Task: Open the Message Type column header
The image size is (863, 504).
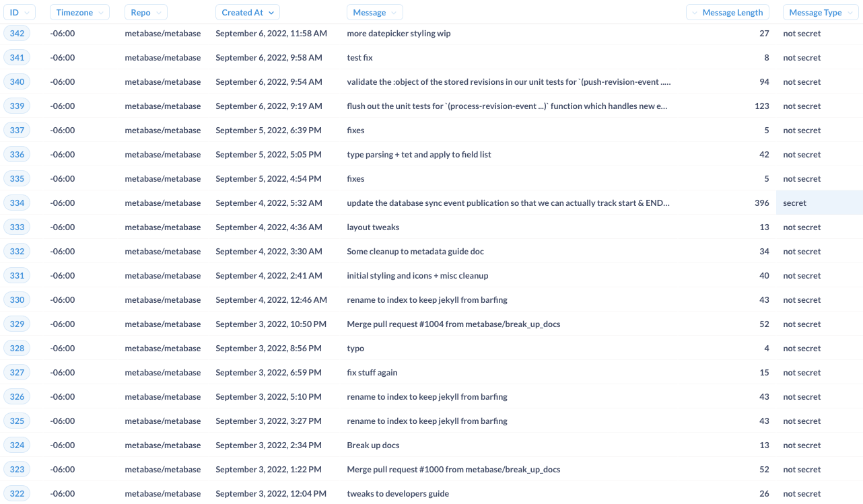Action: (820, 12)
